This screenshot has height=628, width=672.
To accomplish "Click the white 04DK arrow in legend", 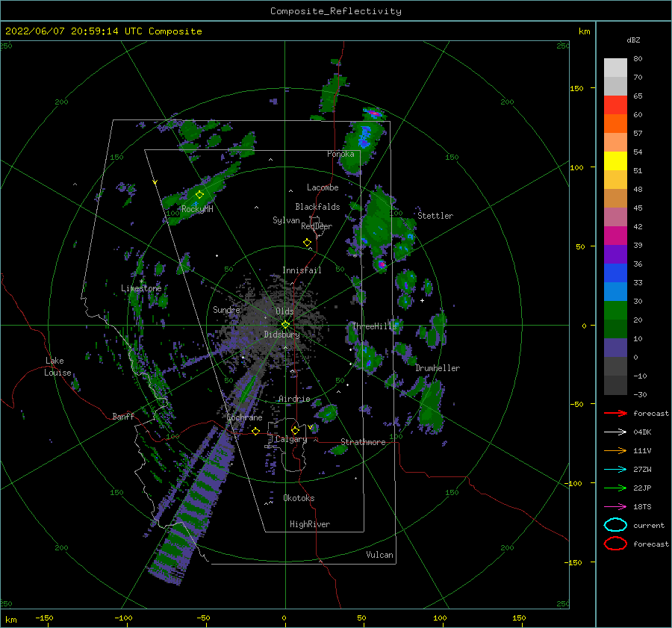I will coord(615,432).
